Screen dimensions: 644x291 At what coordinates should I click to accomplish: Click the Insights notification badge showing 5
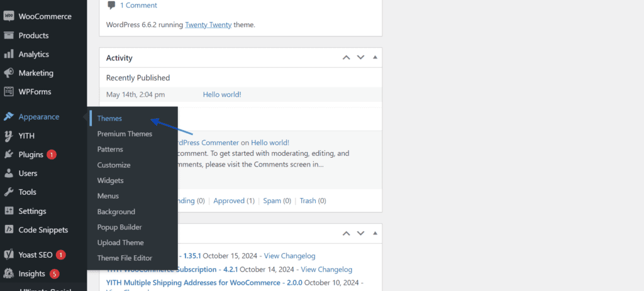(x=54, y=274)
